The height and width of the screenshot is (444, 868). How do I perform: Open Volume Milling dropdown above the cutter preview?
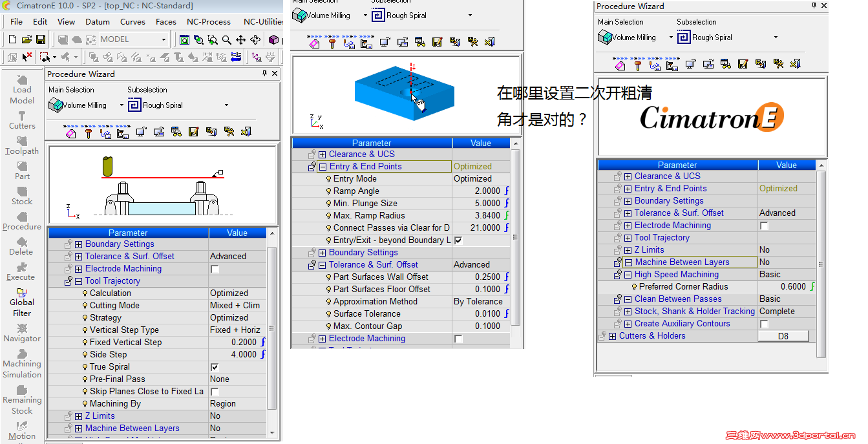(122, 105)
